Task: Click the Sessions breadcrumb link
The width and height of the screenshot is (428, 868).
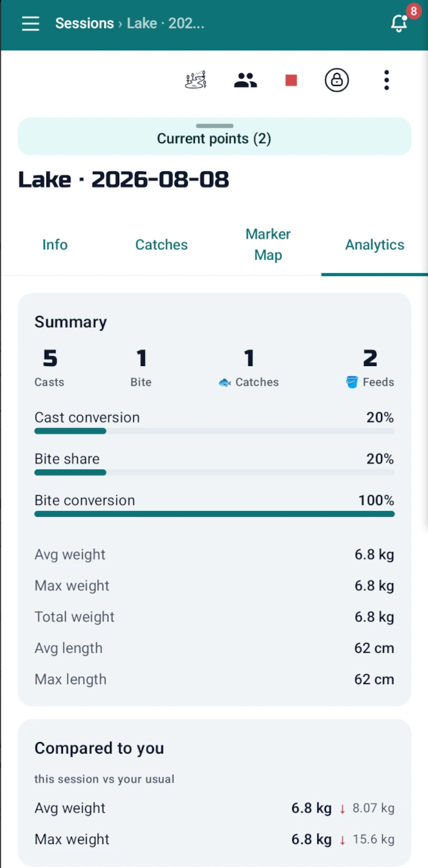Action: (84, 23)
